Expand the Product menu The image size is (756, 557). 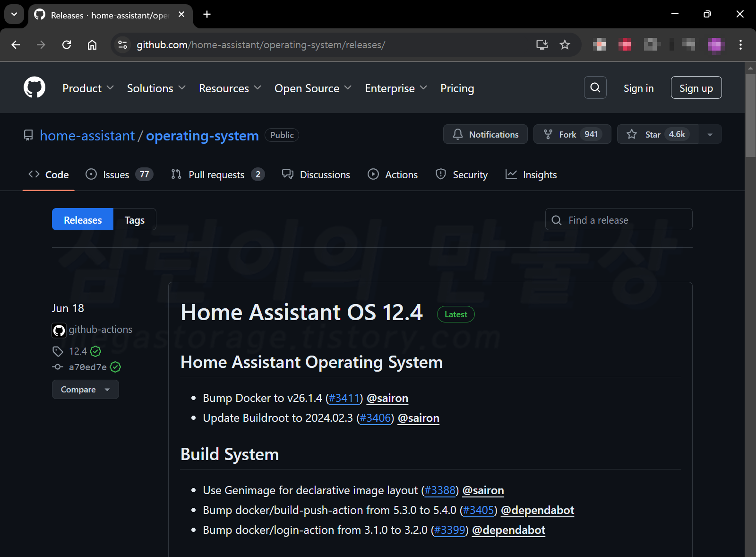88,88
